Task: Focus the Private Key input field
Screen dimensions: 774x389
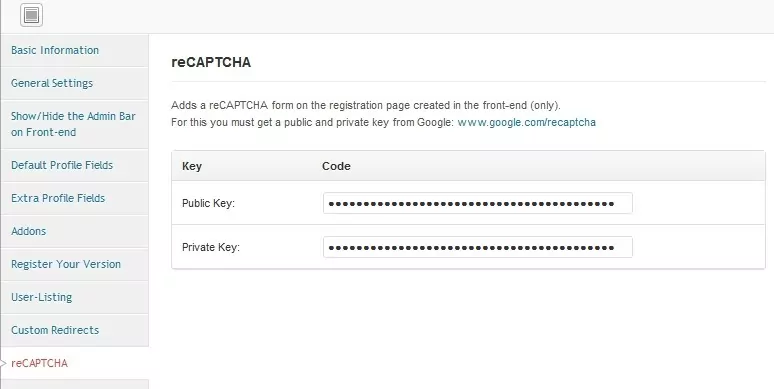Action: pyautogui.click(x=478, y=247)
